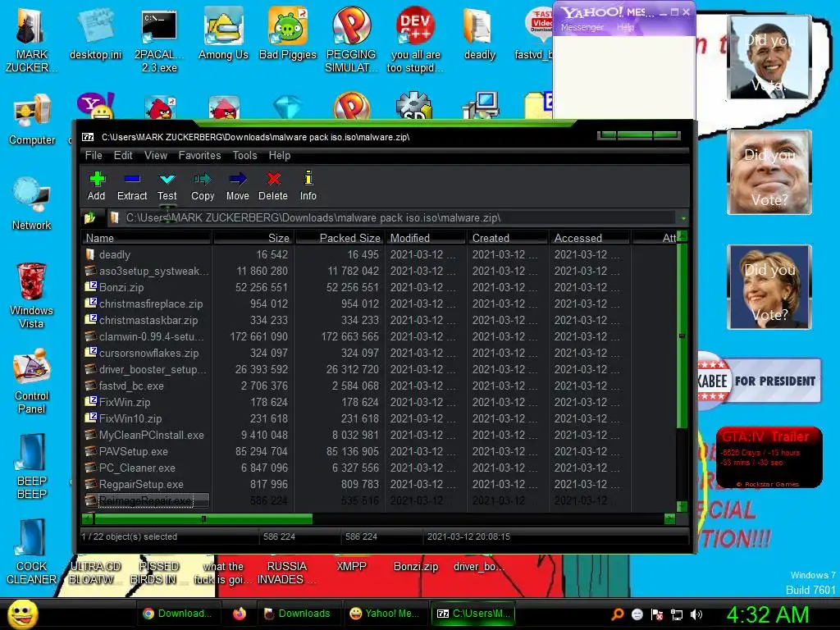Select the clamwin-0.99.4 setup file

click(x=379, y=336)
